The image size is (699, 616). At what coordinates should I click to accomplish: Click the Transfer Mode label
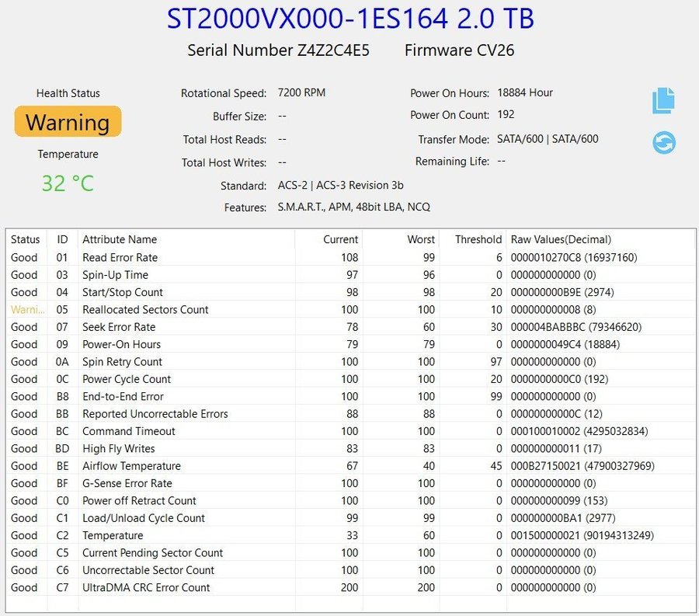click(454, 140)
